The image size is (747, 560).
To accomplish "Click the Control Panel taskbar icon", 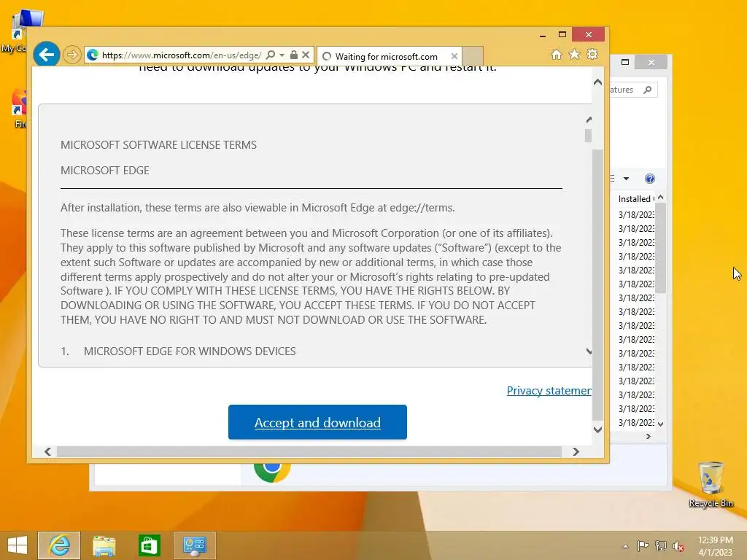I will point(194,545).
